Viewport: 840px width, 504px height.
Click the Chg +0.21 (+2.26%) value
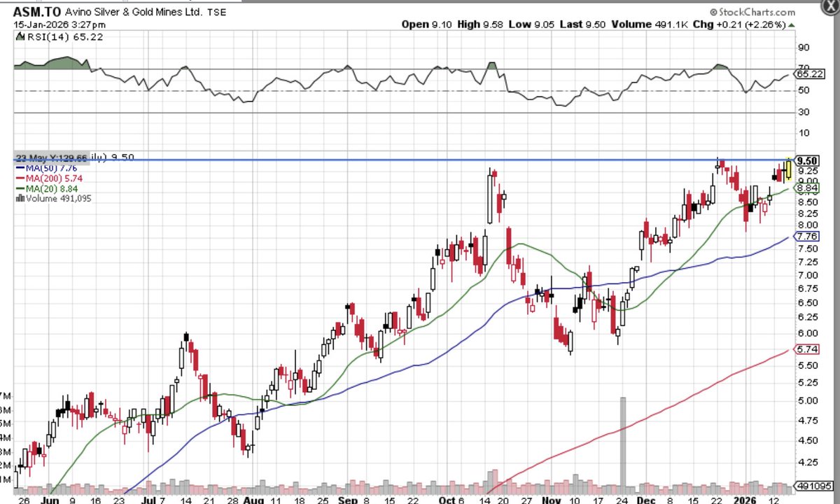point(738,24)
